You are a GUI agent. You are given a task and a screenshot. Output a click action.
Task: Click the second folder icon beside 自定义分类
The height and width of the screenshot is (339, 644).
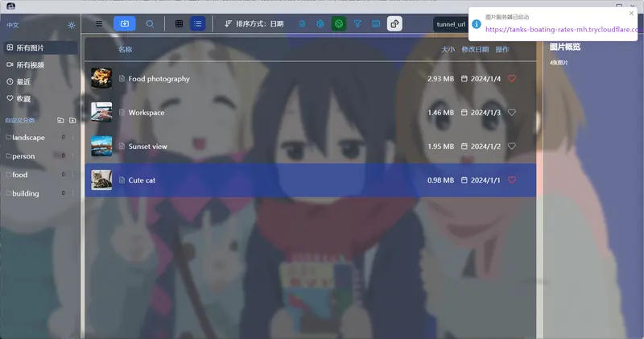tap(72, 121)
